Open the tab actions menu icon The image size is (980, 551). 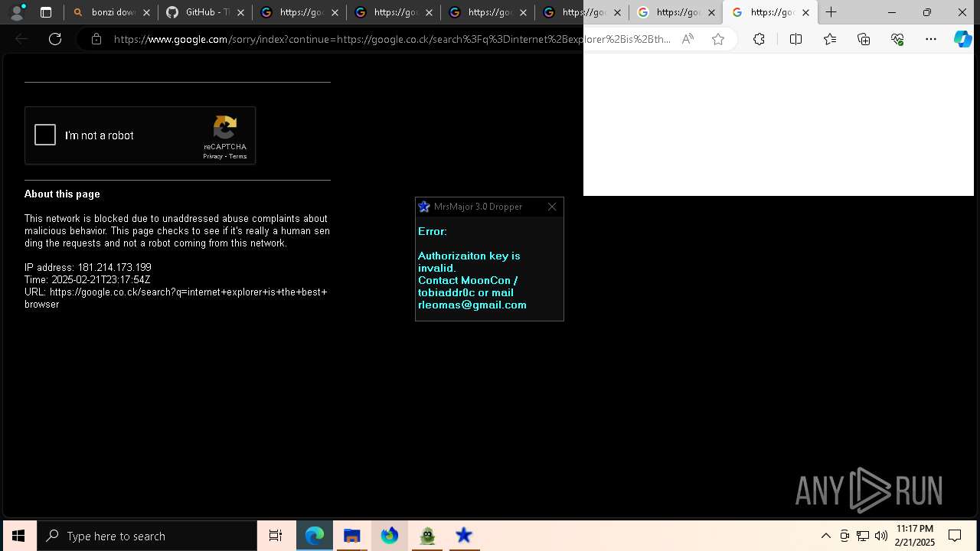pos(46,12)
